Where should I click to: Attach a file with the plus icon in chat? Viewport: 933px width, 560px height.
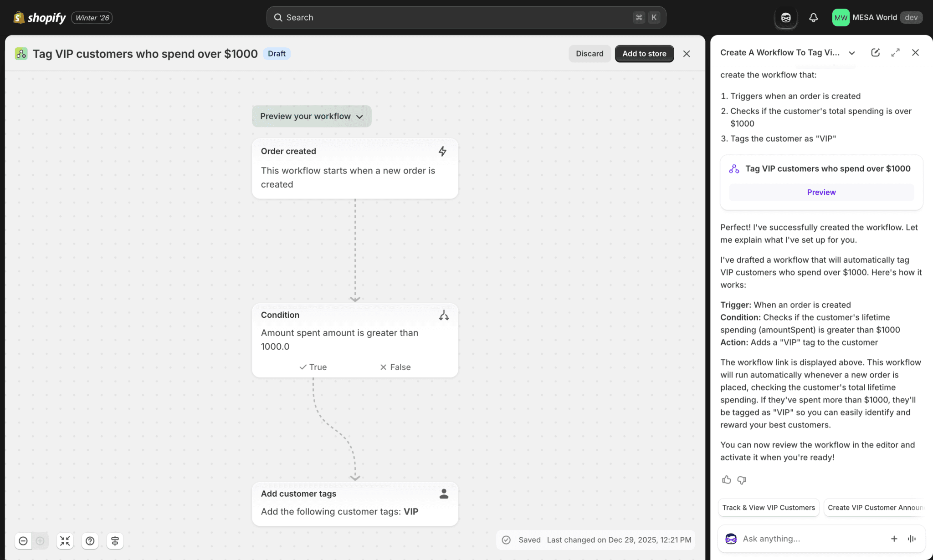pyautogui.click(x=894, y=539)
